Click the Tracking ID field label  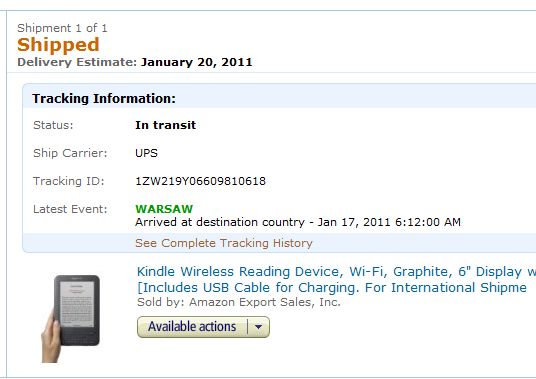tap(69, 181)
